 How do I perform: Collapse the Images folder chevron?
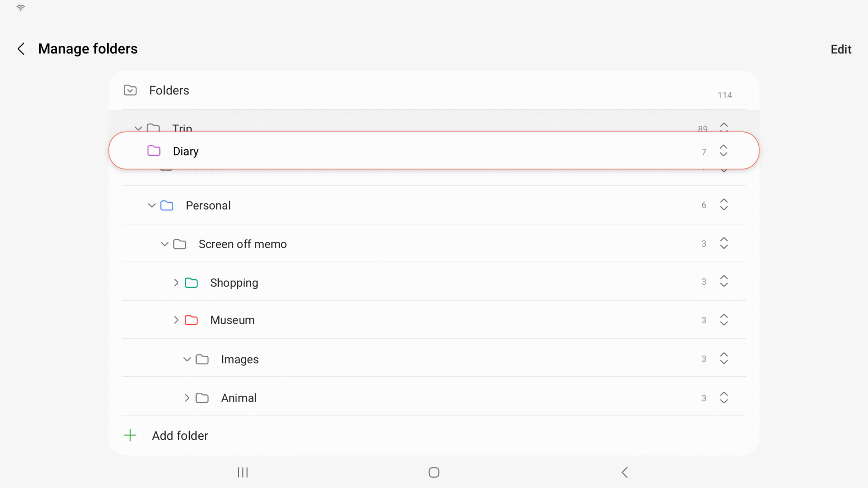tap(187, 359)
